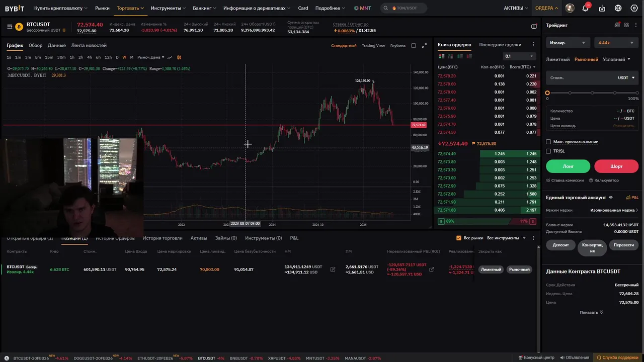The width and height of the screenshot is (644, 362).
Task: Close position with Рыночный button
Action: 519,269
